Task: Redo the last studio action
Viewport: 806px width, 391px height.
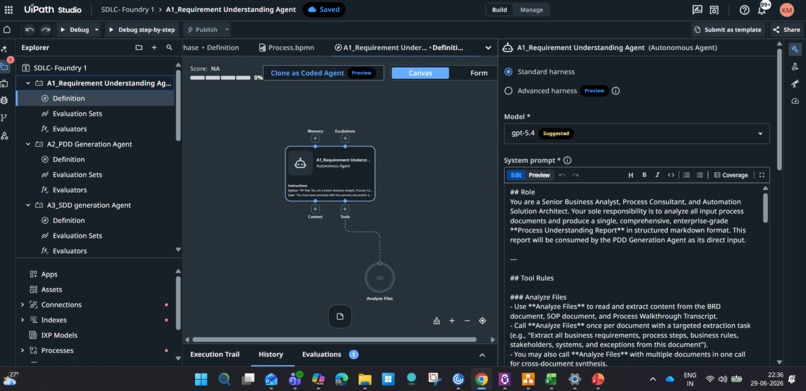Action: pos(46,30)
